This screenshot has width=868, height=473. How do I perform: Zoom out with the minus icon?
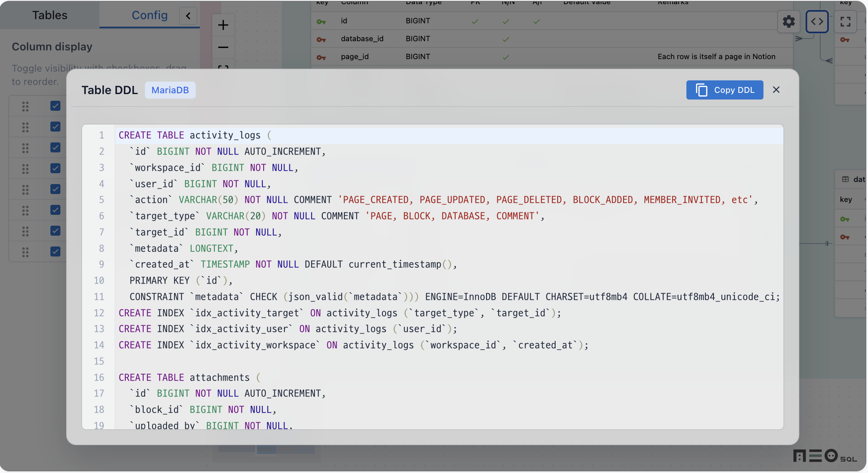(223, 47)
